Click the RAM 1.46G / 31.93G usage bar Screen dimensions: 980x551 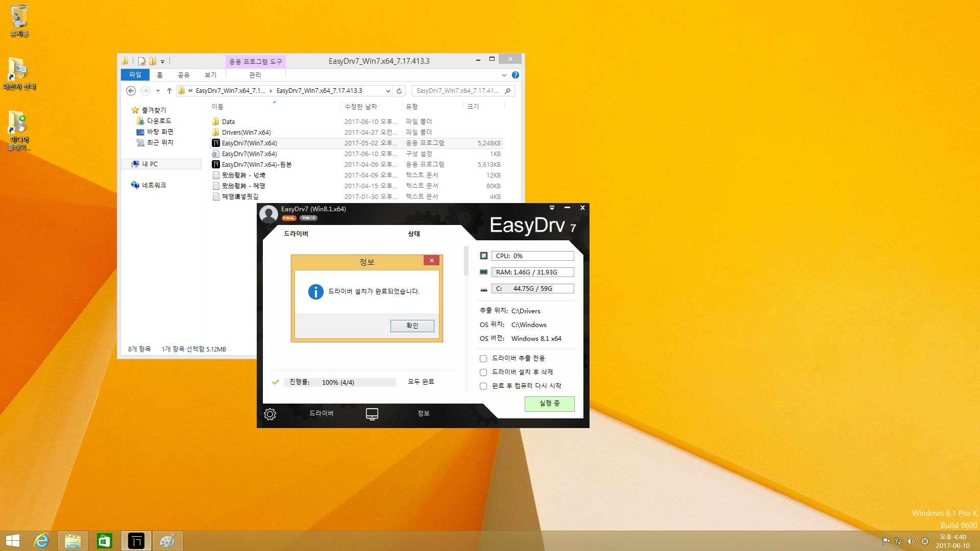(532, 272)
